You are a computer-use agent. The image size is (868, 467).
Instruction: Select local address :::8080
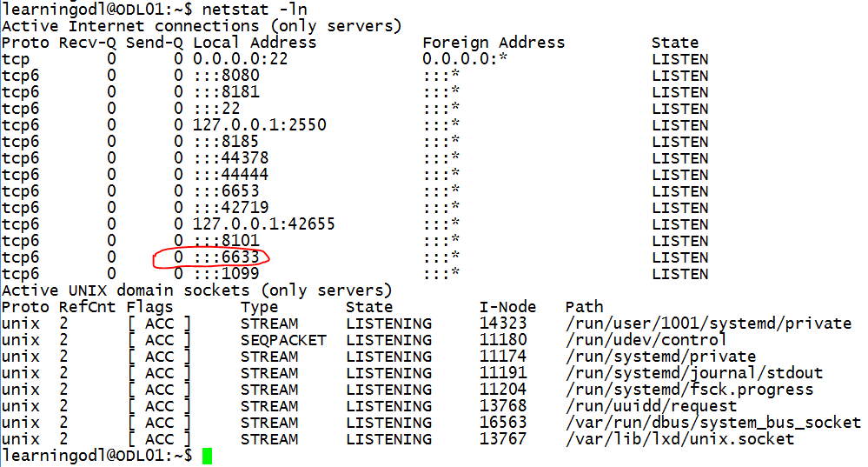pyautogui.click(x=227, y=76)
